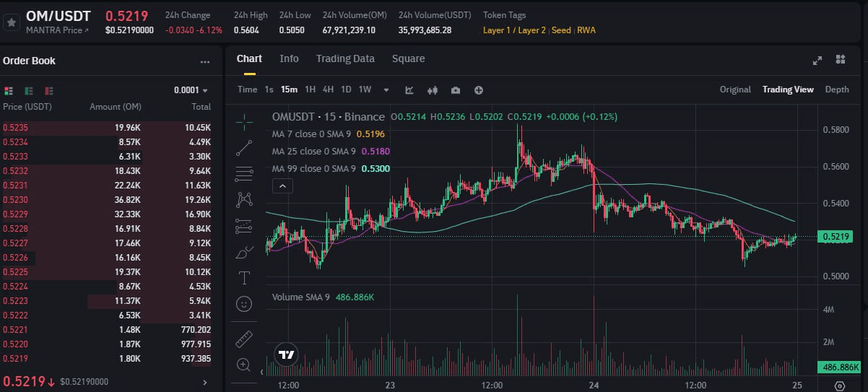Select the 0.5230 ask price row
868x392 pixels.
click(x=107, y=199)
